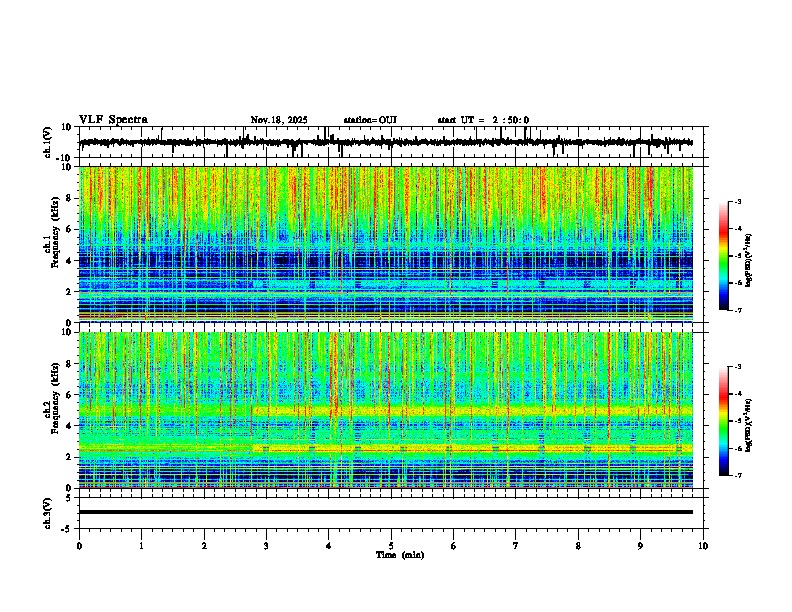Click the time axis tick label "10"

703,546
